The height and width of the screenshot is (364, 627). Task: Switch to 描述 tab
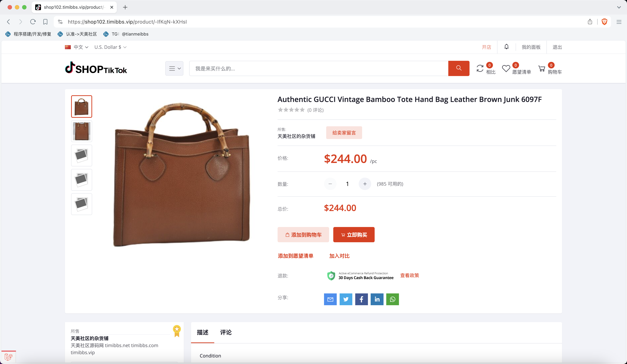pyautogui.click(x=202, y=332)
